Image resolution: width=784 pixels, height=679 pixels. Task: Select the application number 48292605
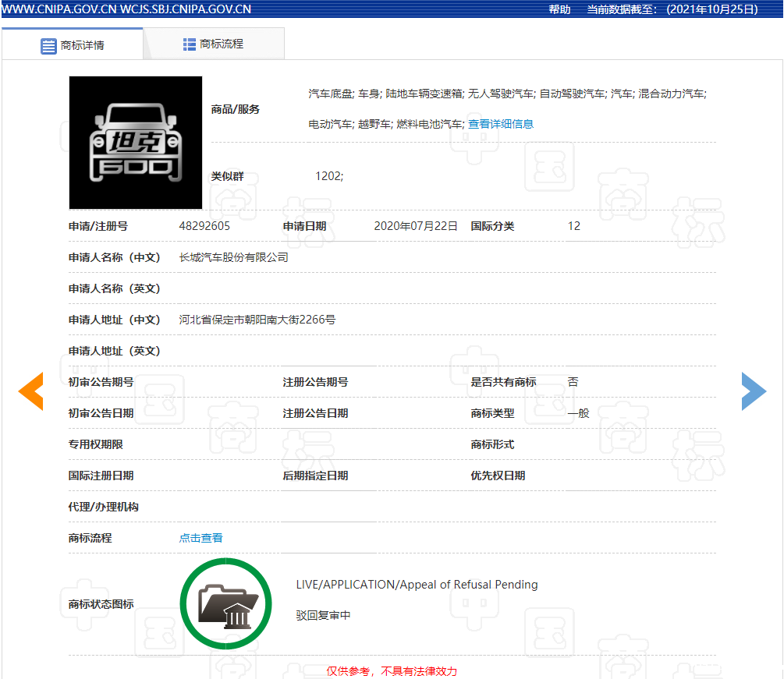click(x=204, y=226)
